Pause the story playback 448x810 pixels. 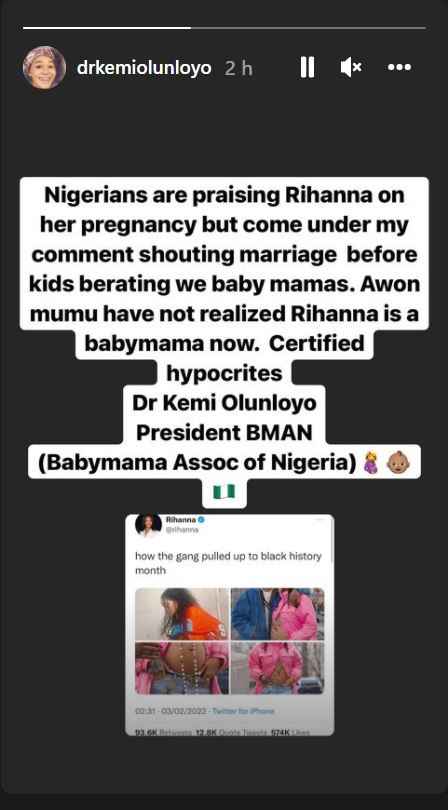(307, 67)
